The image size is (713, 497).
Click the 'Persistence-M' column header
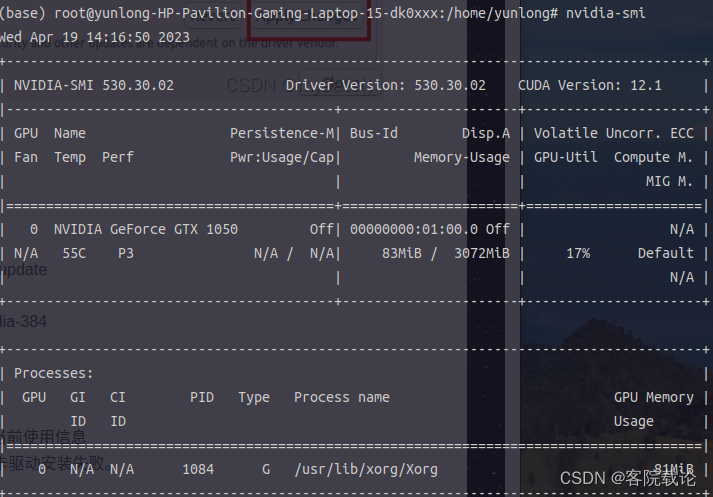282,133
